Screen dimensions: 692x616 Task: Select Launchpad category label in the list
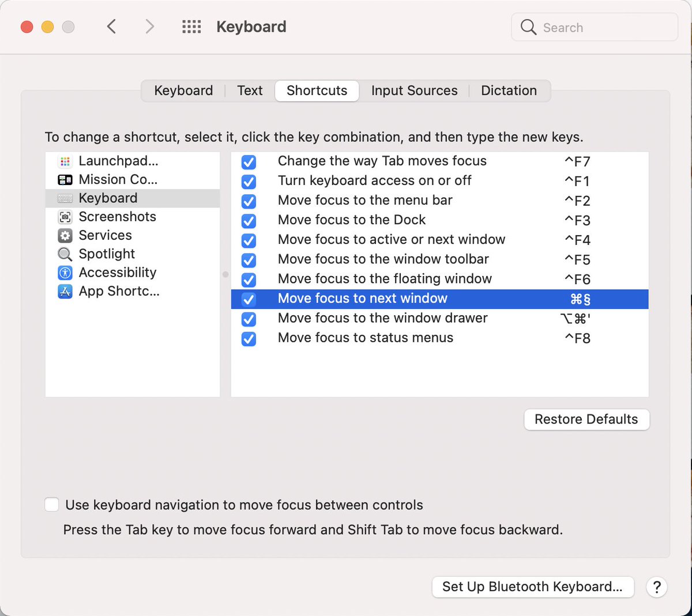tap(118, 161)
